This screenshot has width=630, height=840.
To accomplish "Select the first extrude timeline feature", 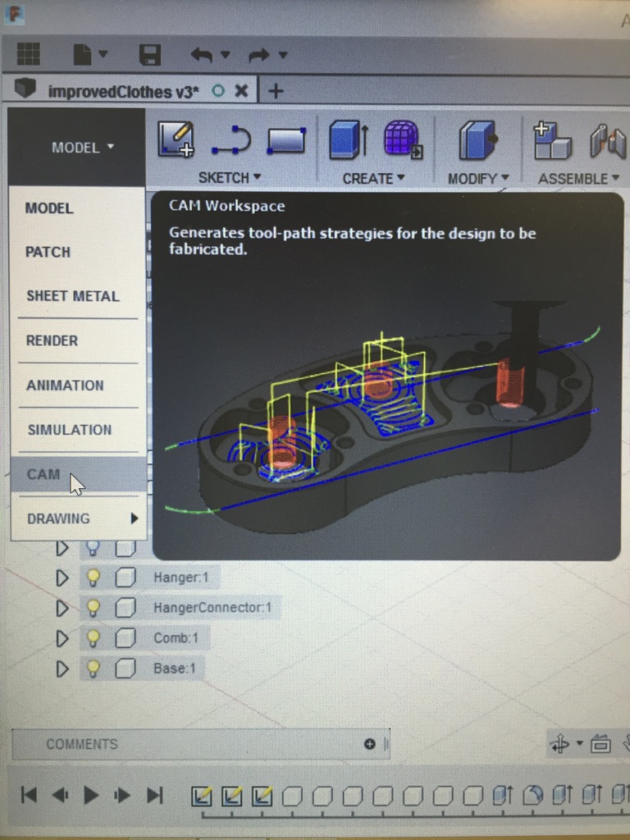I will 503,796.
